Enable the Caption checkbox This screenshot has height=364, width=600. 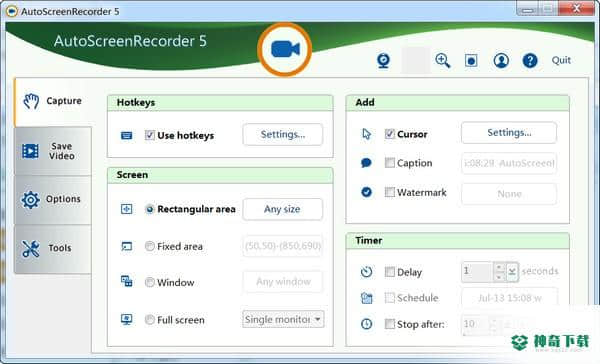coord(390,163)
